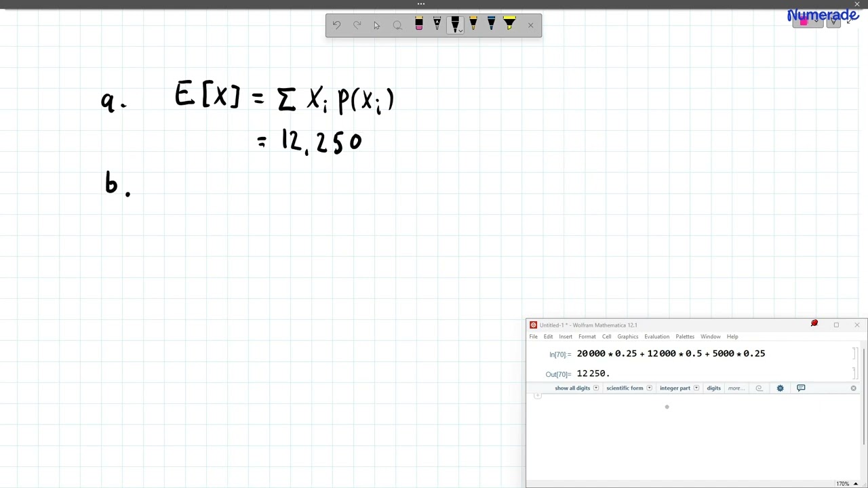Select the Out[70] cell bracket
The height and width of the screenshot is (488, 868).
[854, 373]
